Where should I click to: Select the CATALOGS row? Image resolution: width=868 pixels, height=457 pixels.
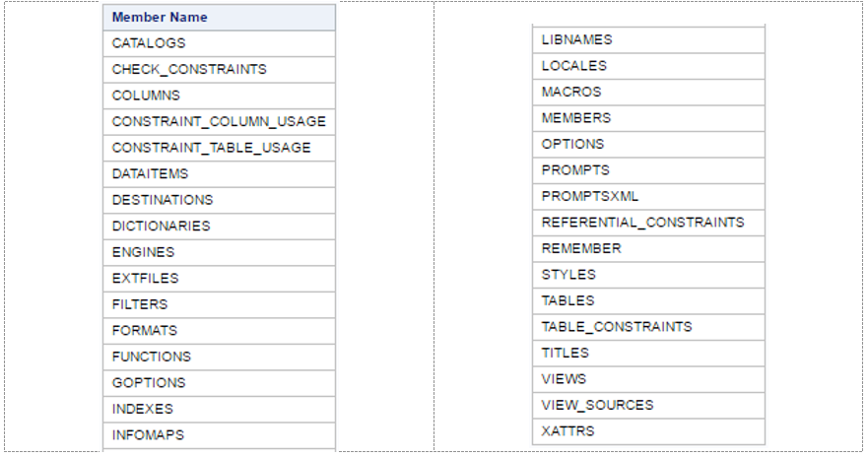click(x=149, y=43)
